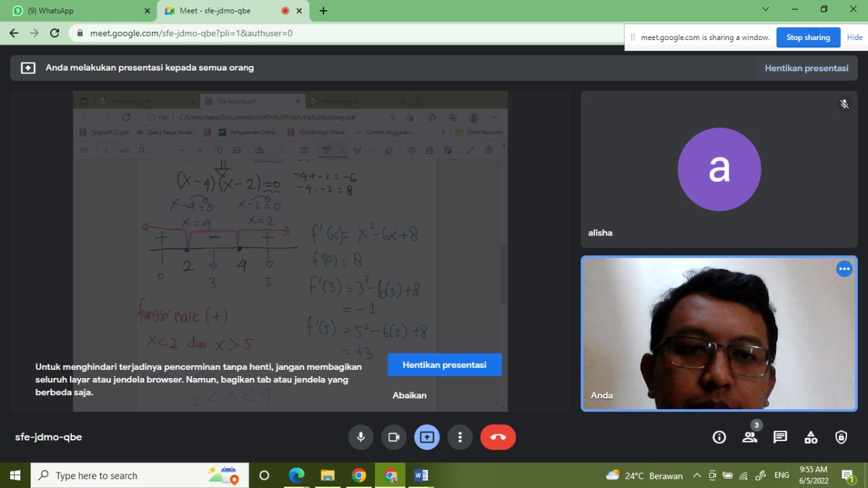
Task: Open host controls shield icon
Action: 841,437
